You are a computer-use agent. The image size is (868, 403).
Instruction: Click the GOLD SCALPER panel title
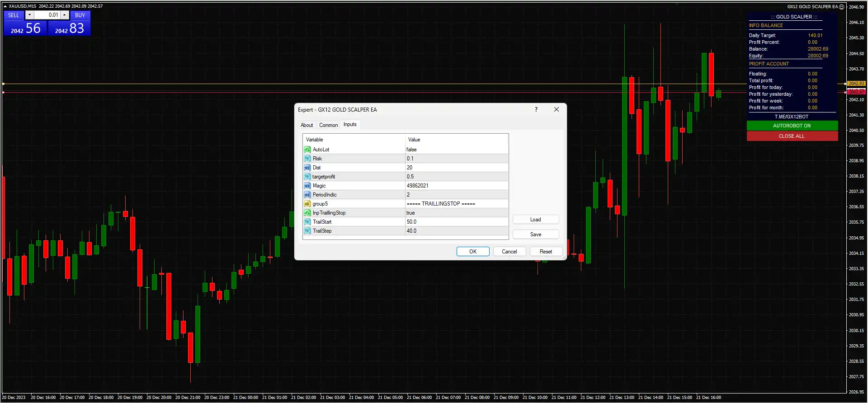(794, 17)
